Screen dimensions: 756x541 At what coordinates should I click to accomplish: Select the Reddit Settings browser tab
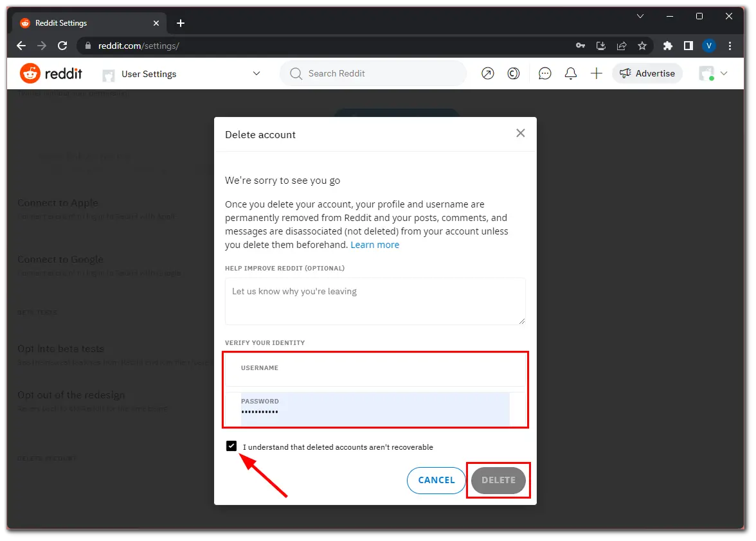click(x=87, y=23)
